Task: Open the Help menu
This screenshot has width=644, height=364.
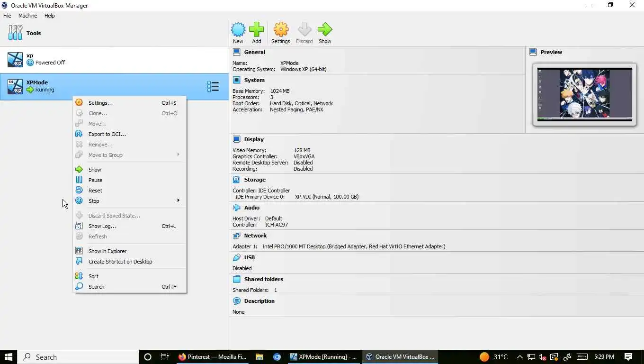Action: tap(50, 16)
